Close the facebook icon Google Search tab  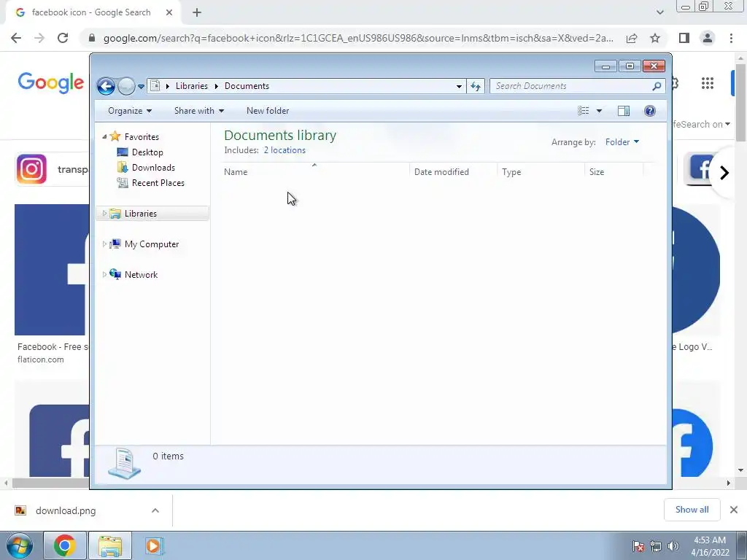point(169,13)
